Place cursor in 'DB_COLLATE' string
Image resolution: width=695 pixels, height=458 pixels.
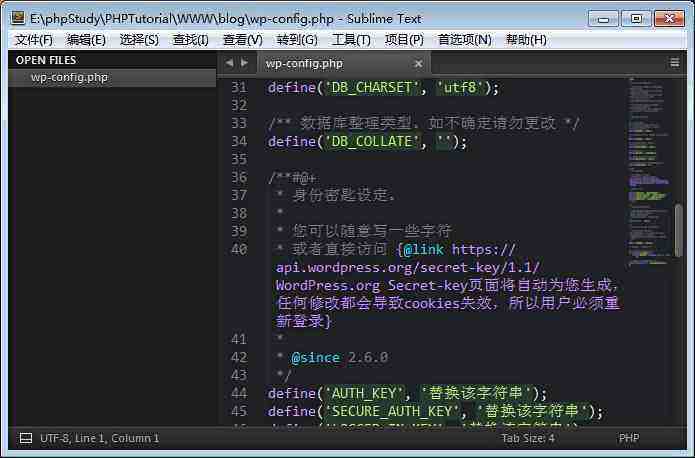tap(371, 141)
